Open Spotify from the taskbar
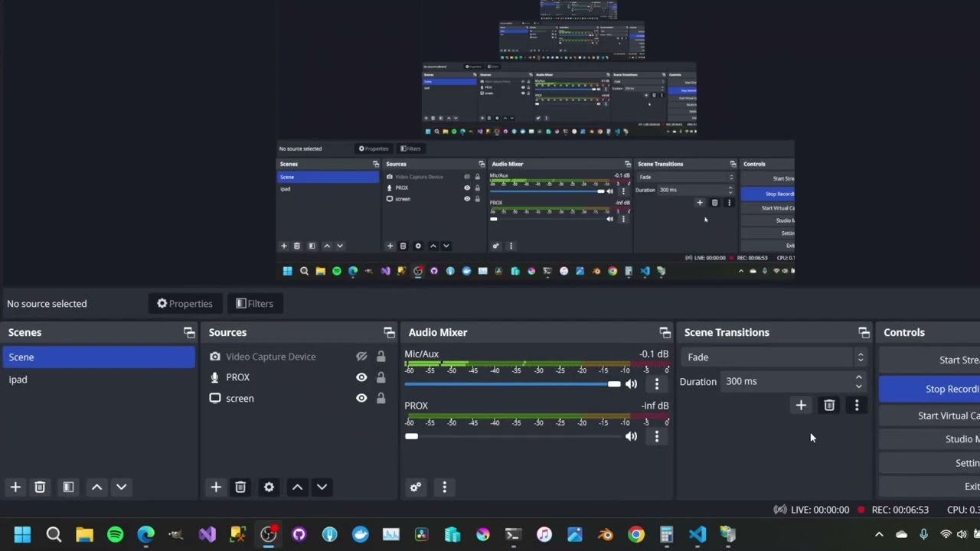Image resolution: width=980 pixels, height=551 pixels. pos(115,534)
